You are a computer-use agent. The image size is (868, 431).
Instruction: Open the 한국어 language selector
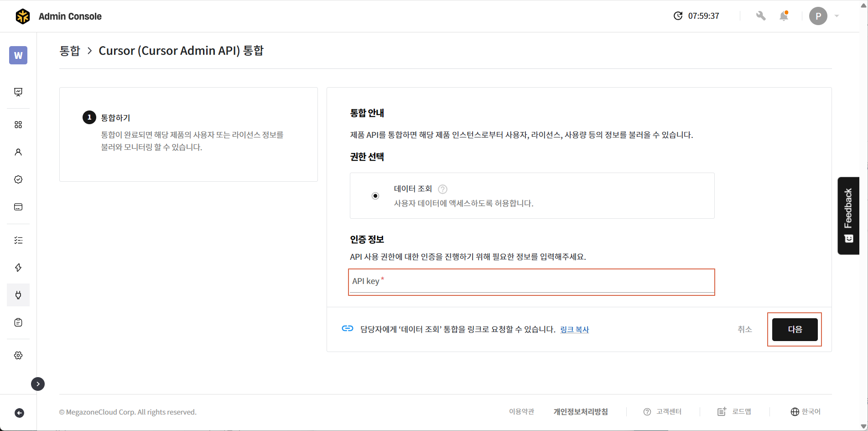coord(806,412)
